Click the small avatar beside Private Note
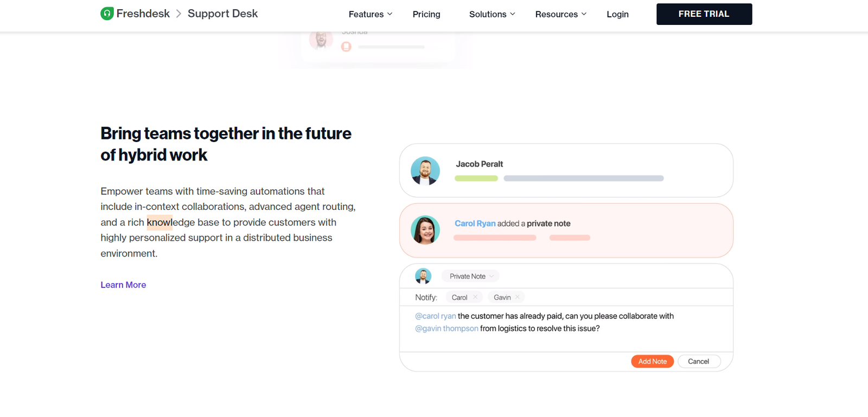868x417 pixels. coord(423,276)
